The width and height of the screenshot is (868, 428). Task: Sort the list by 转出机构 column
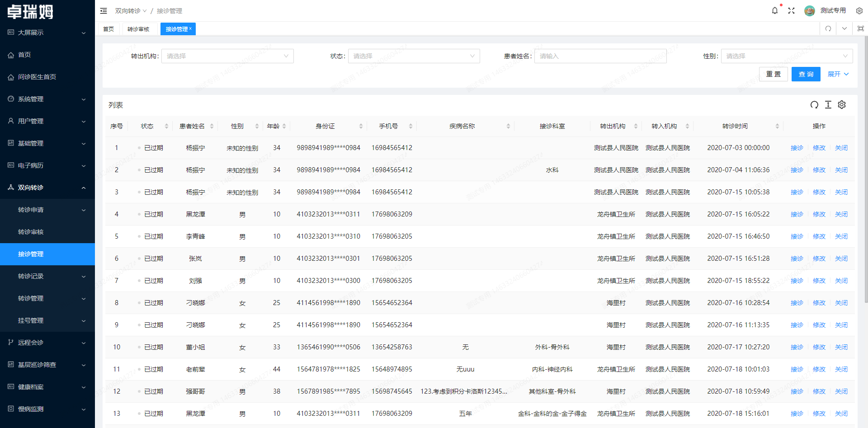pyautogui.click(x=636, y=126)
